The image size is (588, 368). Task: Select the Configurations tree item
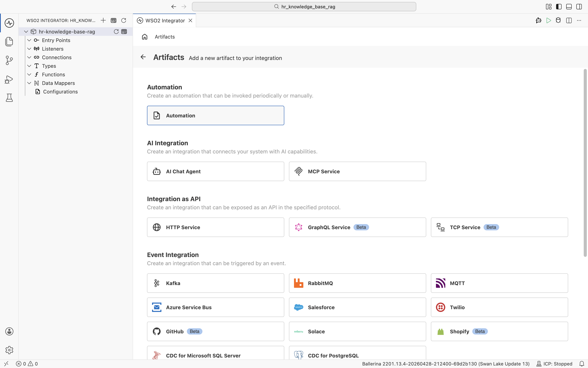pyautogui.click(x=76, y=92)
